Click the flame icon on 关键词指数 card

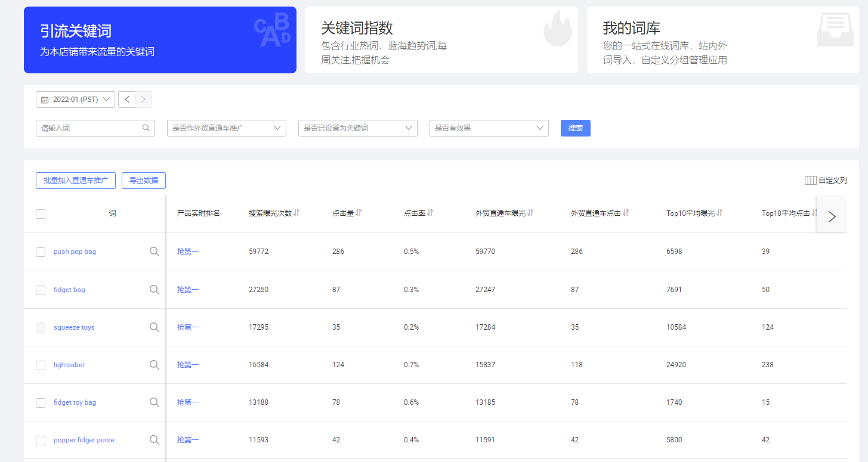point(557,28)
